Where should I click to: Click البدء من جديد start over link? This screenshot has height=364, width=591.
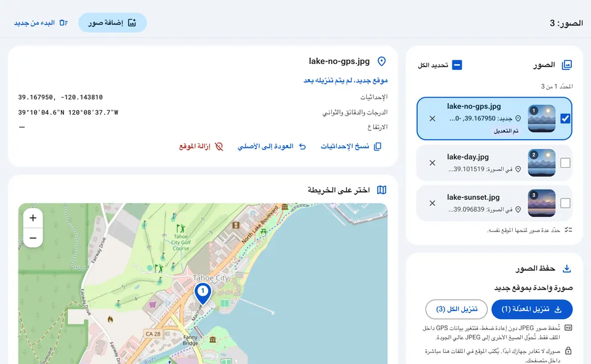coord(41,23)
